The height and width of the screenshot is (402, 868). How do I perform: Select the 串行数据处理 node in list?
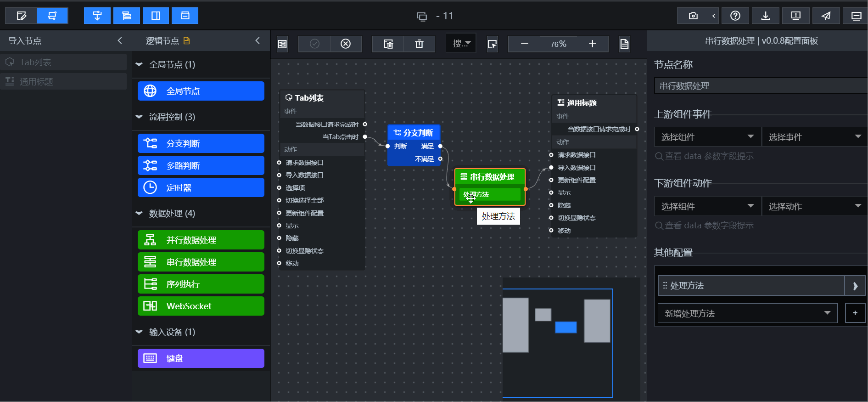coord(201,262)
